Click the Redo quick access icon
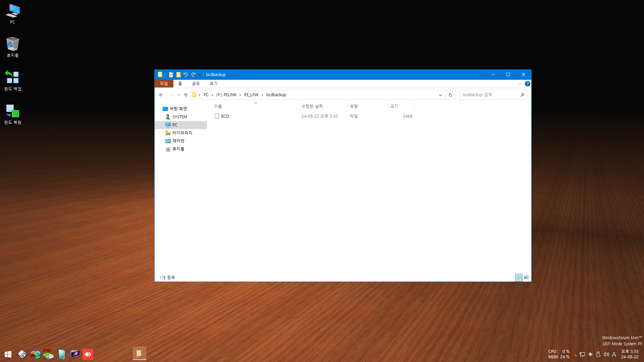Viewport: 644px width, 362px height. 193,75
